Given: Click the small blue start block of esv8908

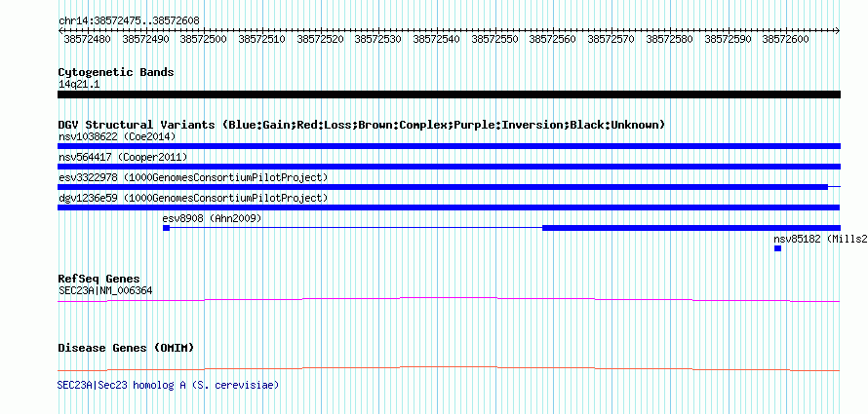Looking at the screenshot, I should click(x=166, y=228).
